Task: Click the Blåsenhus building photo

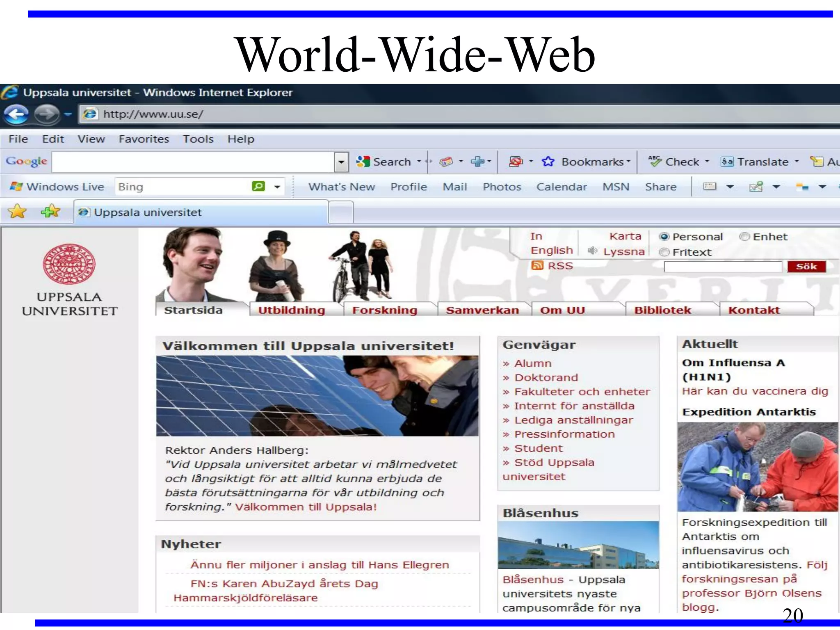Action: [x=578, y=545]
